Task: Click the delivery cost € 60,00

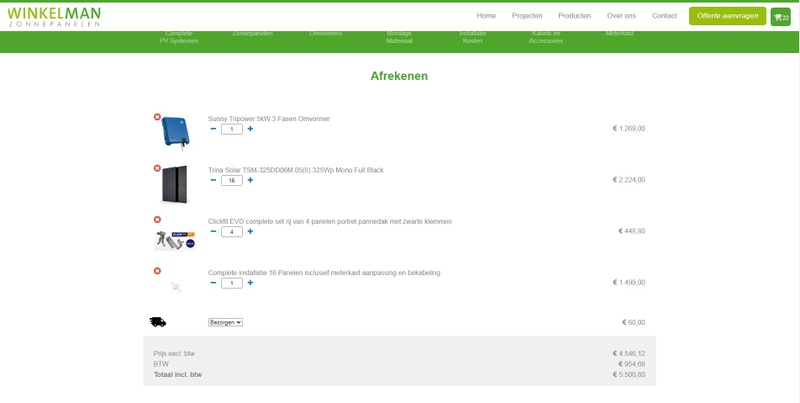Action: pyautogui.click(x=633, y=322)
